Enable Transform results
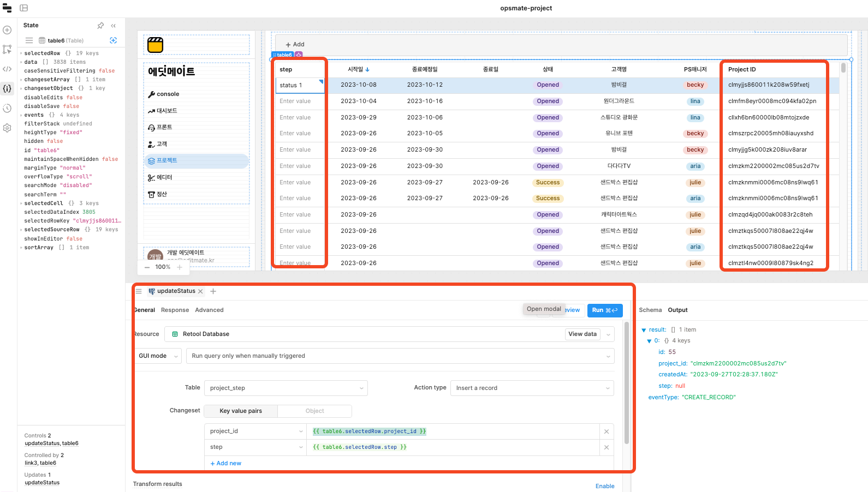The image size is (868, 492). click(605, 486)
